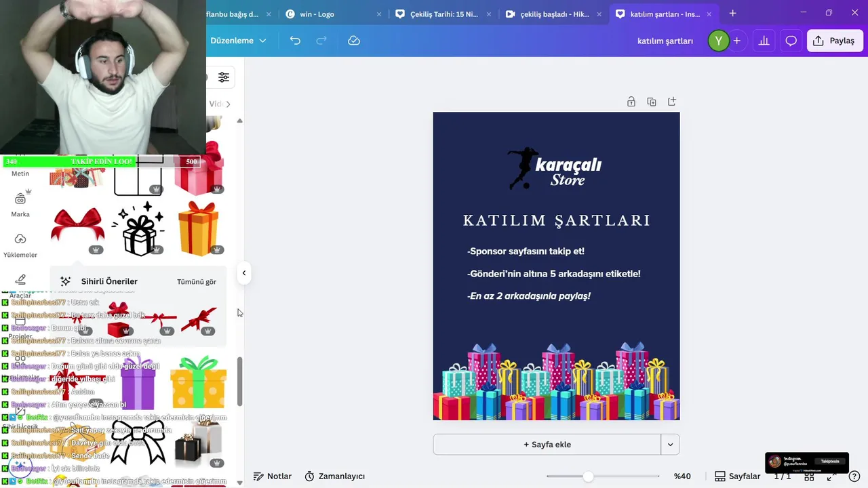The height and width of the screenshot is (488, 868).
Task: Open the Düzenleme mode dropdown
Action: coord(237,41)
